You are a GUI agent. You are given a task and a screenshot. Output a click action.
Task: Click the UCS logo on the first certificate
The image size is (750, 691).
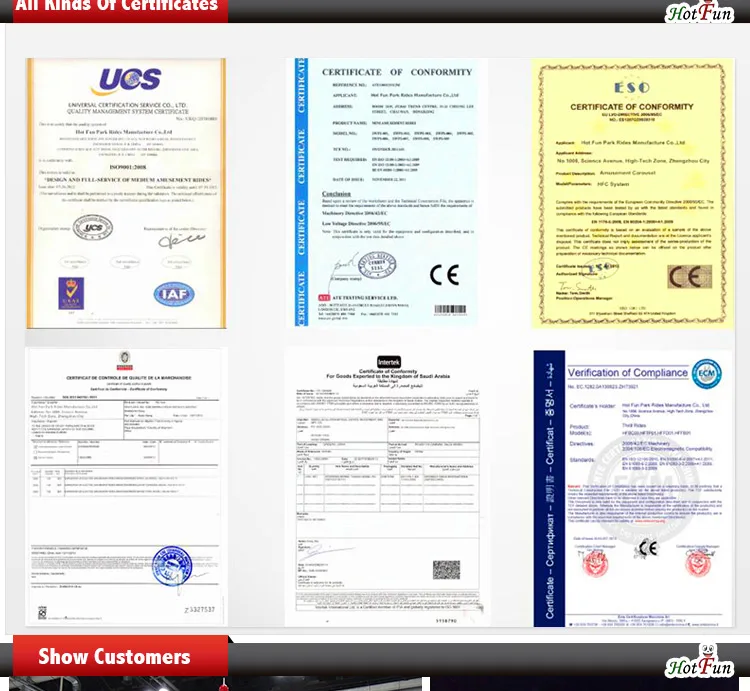coord(126,80)
